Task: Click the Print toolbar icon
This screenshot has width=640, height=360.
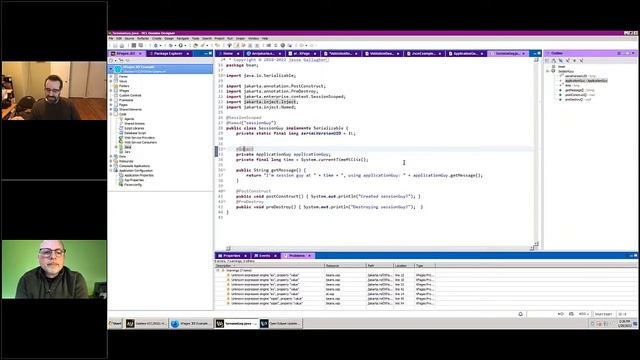Action: coord(122,45)
